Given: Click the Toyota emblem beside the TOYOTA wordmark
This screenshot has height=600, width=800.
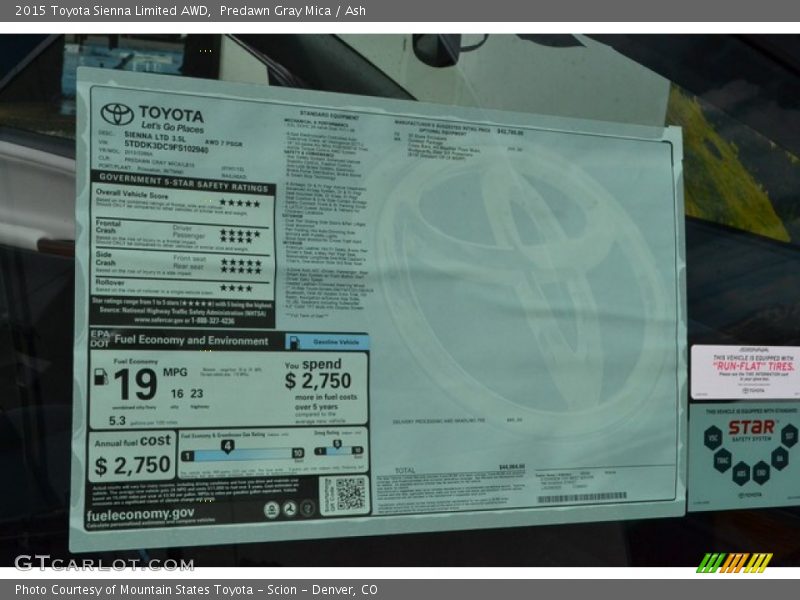Looking at the screenshot, I should click(x=117, y=114).
